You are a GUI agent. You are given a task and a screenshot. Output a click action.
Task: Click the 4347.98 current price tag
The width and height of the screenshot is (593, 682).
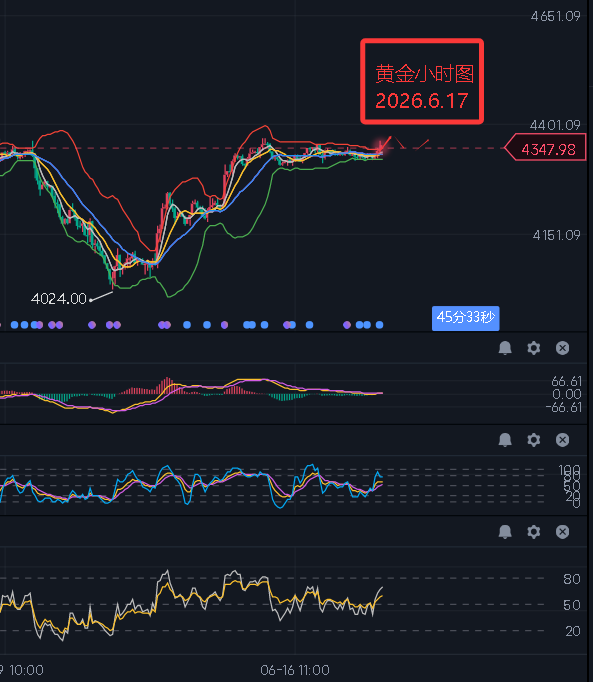tap(545, 149)
